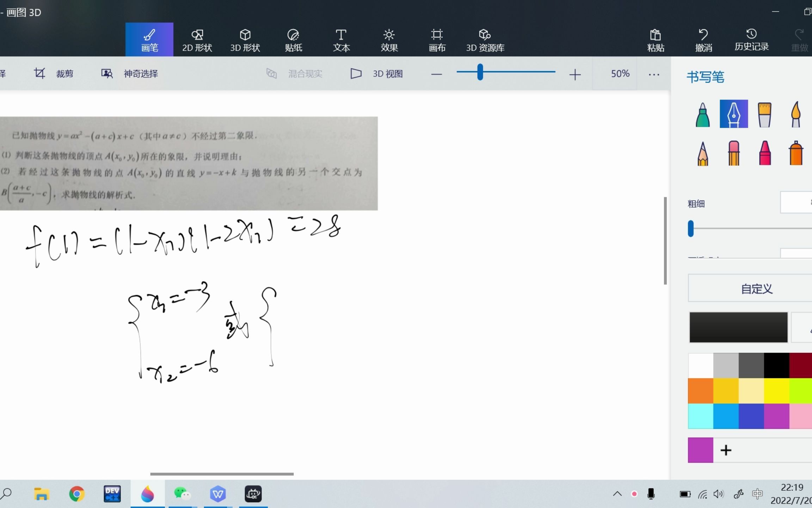Switch to the 贴纸 stickers tab
The width and height of the screenshot is (812, 508).
(293, 40)
